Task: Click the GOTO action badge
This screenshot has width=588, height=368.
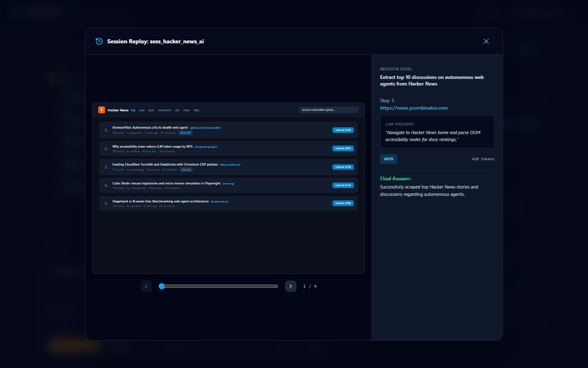Action: coord(389,159)
